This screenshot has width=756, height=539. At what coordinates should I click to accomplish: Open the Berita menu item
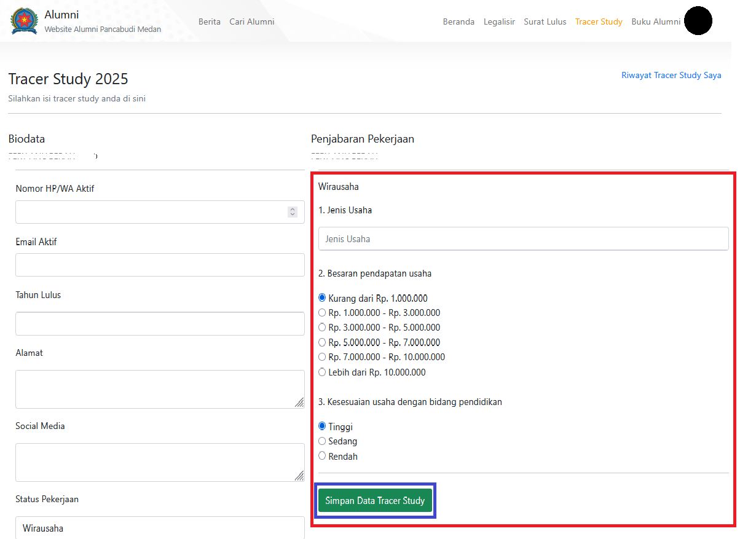point(210,22)
